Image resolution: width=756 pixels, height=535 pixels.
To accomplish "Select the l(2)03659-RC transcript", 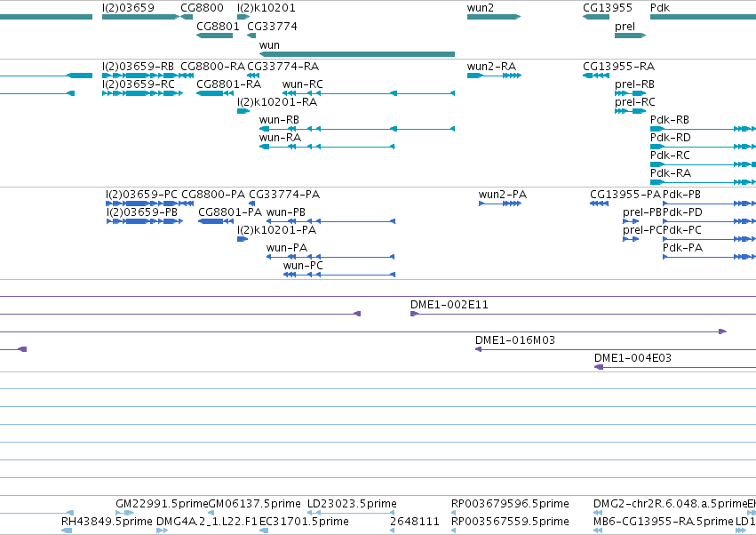I will [x=143, y=93].
